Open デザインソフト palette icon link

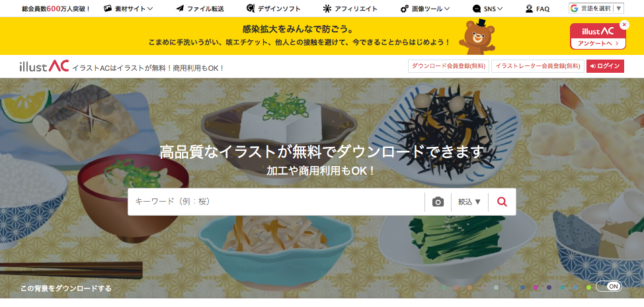point(273,9)
